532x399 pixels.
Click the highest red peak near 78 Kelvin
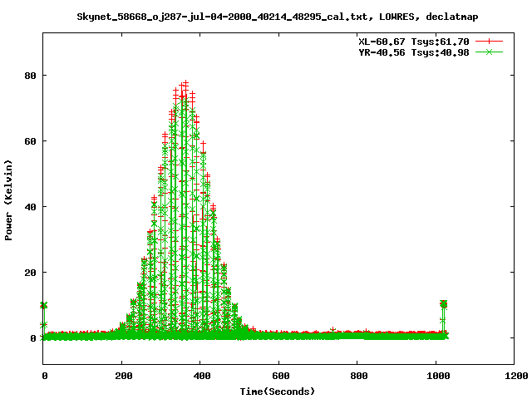click(x=185, y=83)
